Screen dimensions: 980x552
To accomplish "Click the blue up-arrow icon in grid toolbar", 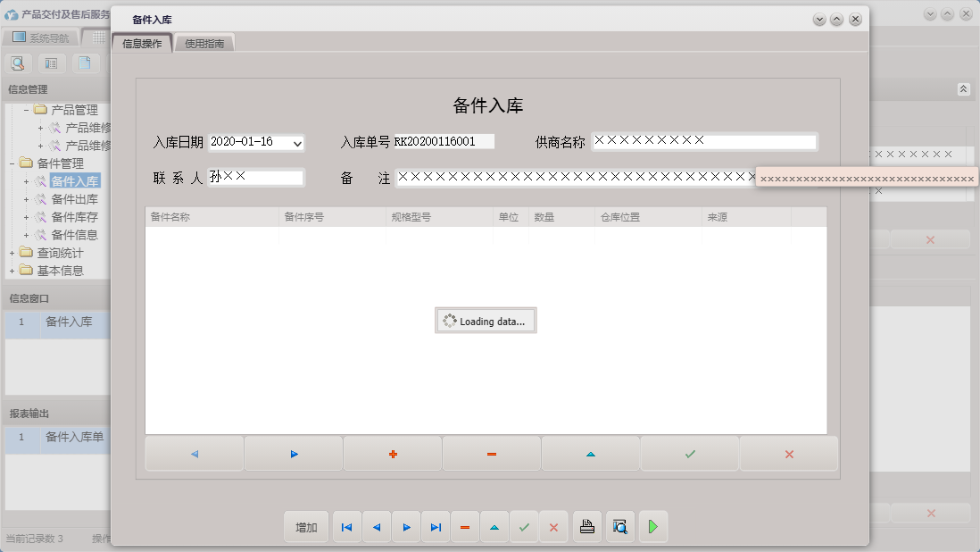I will click(x=590, y=454).
